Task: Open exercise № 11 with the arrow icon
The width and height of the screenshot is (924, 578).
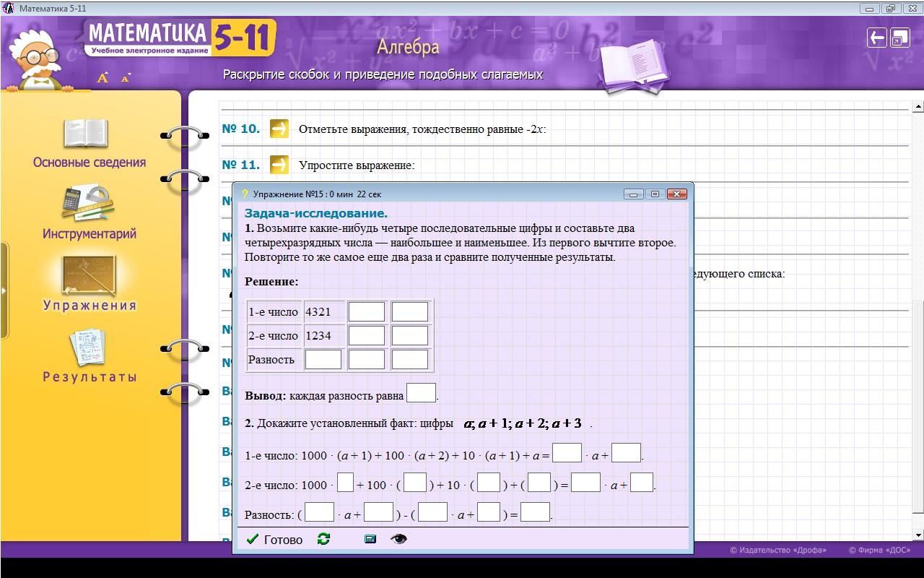Action: coord(279,165)
